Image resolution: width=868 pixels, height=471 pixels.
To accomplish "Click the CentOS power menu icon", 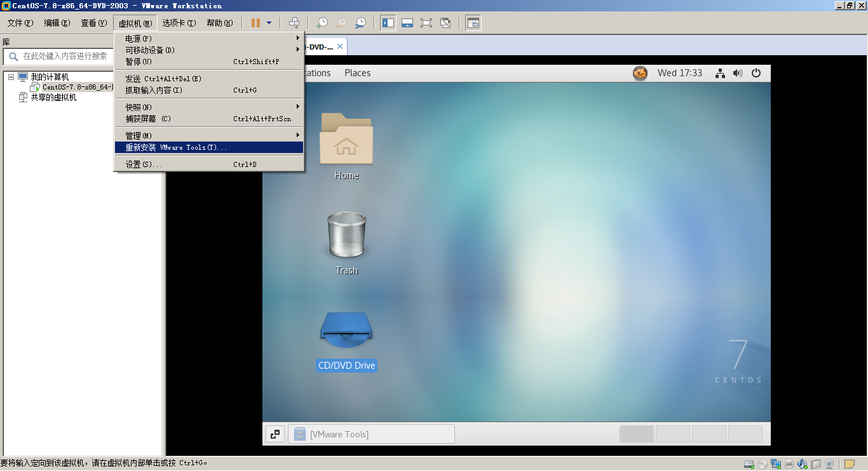I will (756, 73).
